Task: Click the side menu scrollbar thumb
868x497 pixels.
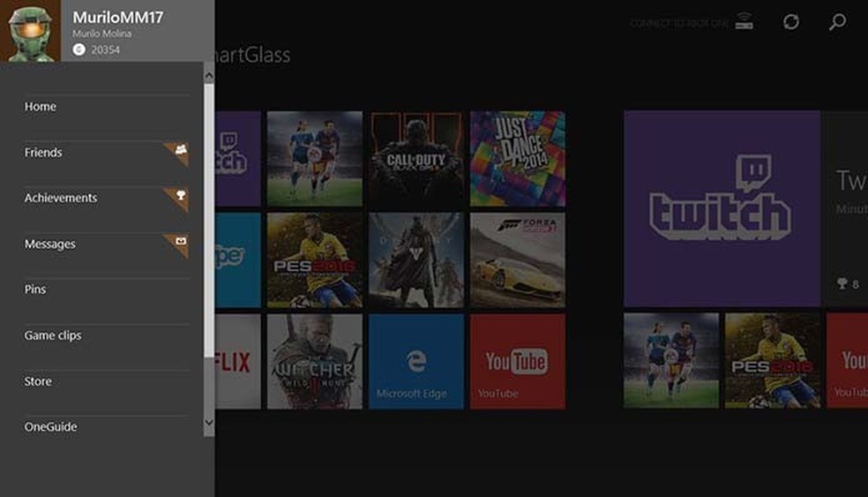Action: coord(209,221)
